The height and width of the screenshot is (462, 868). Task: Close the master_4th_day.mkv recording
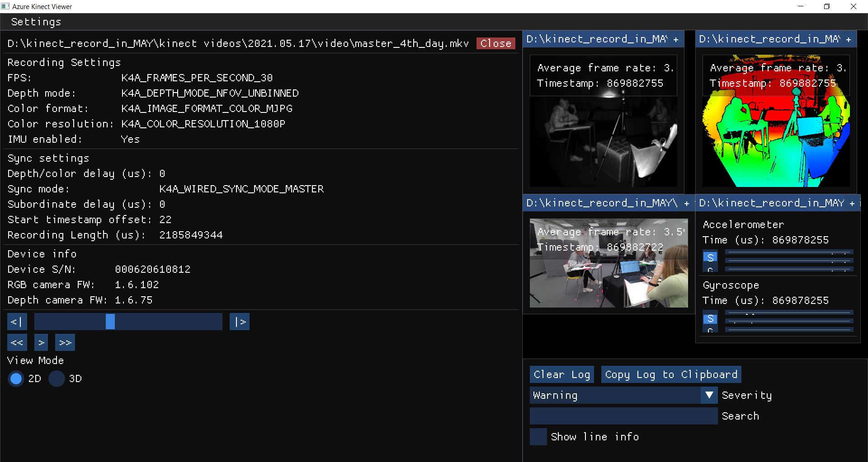pos(495,43)
